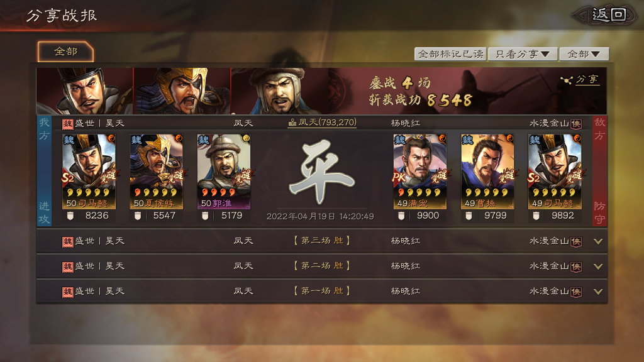The image size is (644, 362).
Task: Click the troop icon beside 9900
Action: [x=401, y=216]
